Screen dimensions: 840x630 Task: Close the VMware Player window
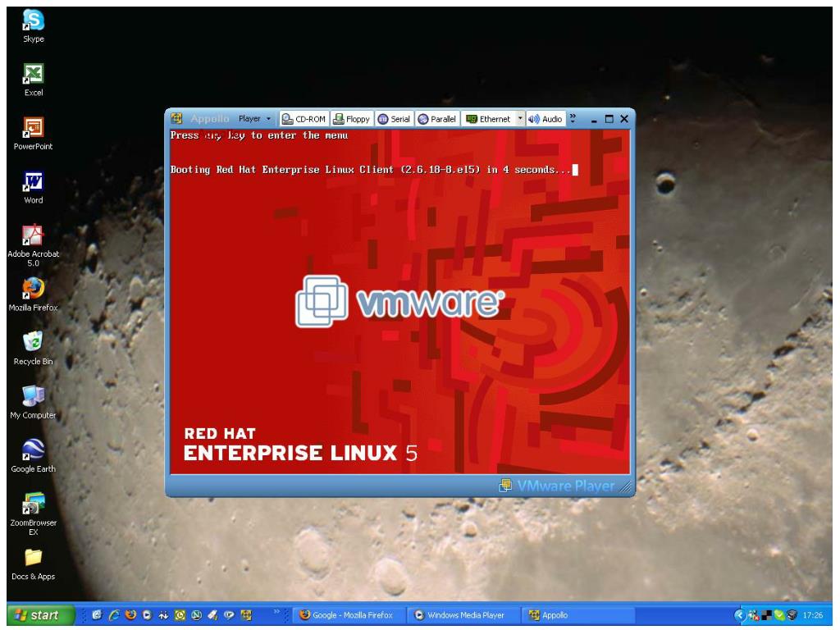(x=624, y=119)
